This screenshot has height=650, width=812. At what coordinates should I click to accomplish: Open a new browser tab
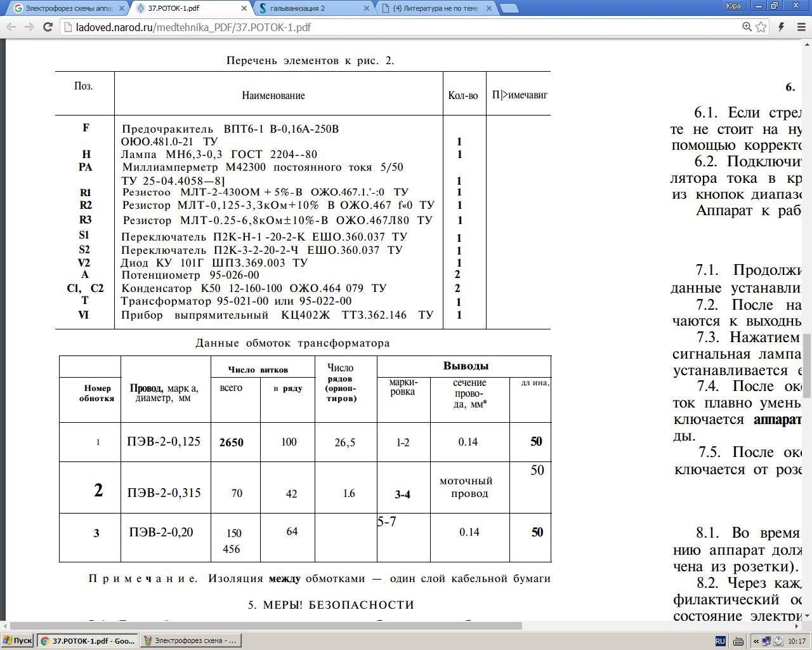tap(509, 8)
